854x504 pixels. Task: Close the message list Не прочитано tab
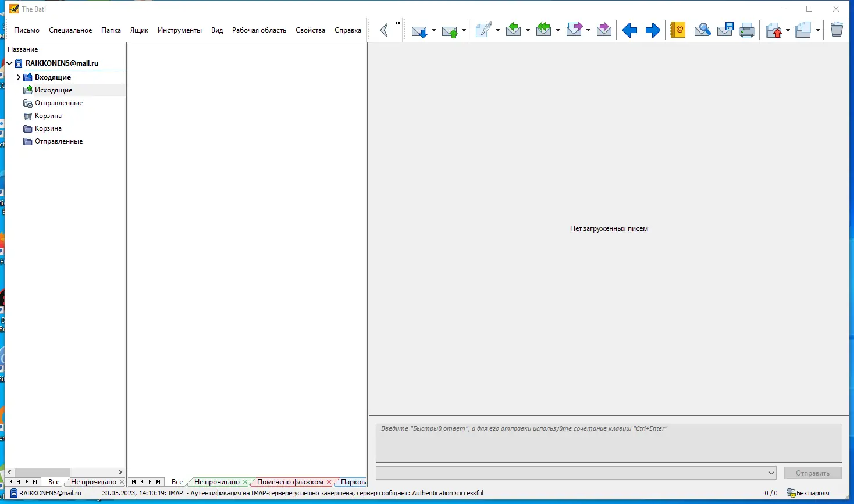245,482
